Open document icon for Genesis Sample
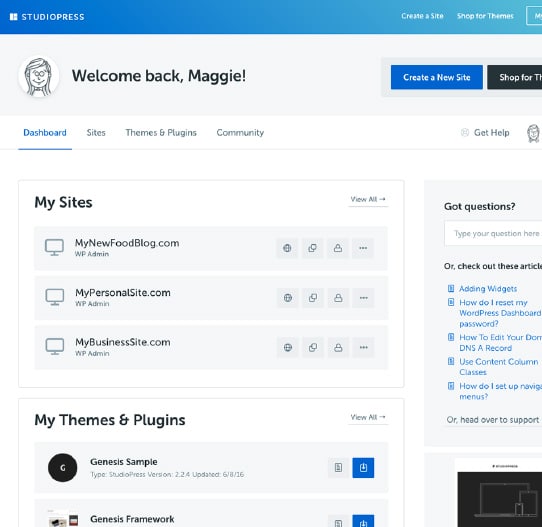Screen dimensions: 542x527 (x=338, y=468)
